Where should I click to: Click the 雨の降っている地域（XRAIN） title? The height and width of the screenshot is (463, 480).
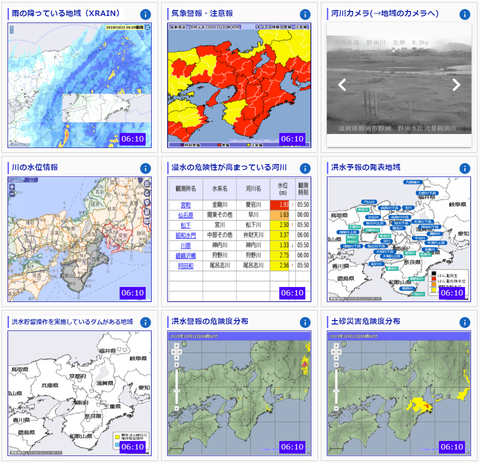66,13
